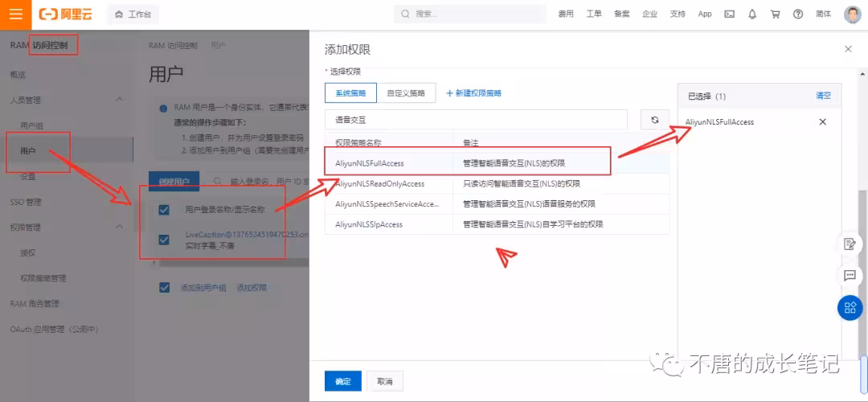Viewport: 868px width, 402px height.
Task: Click the policy search field with 语音交互
Action: tap(476, 119)
